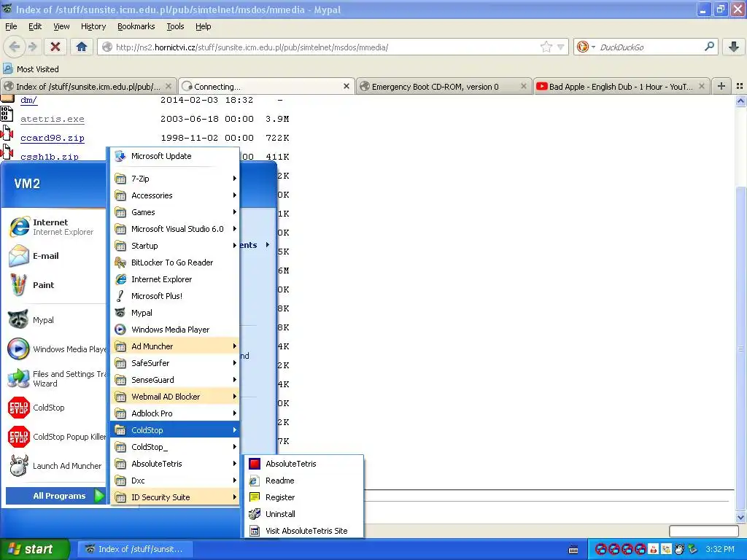
Task: Stop page loading with red X button
Action: coord(55,47)
